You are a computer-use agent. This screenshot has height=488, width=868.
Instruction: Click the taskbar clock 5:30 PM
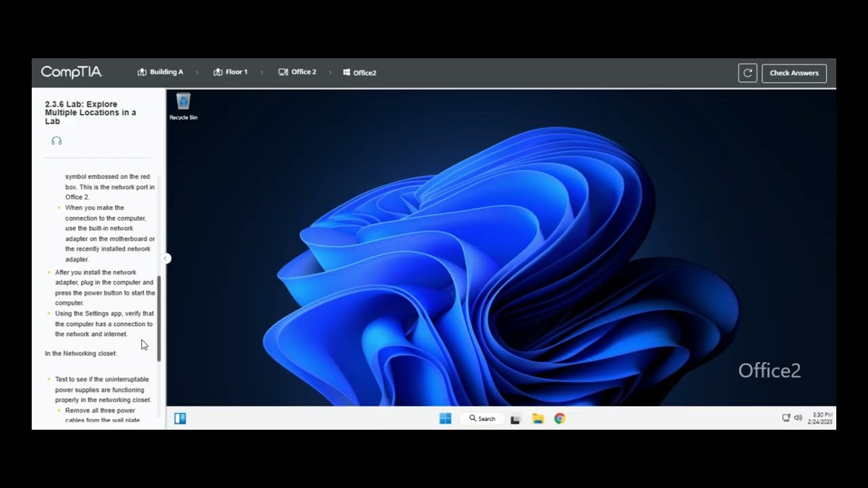click(x=820, y=418)
